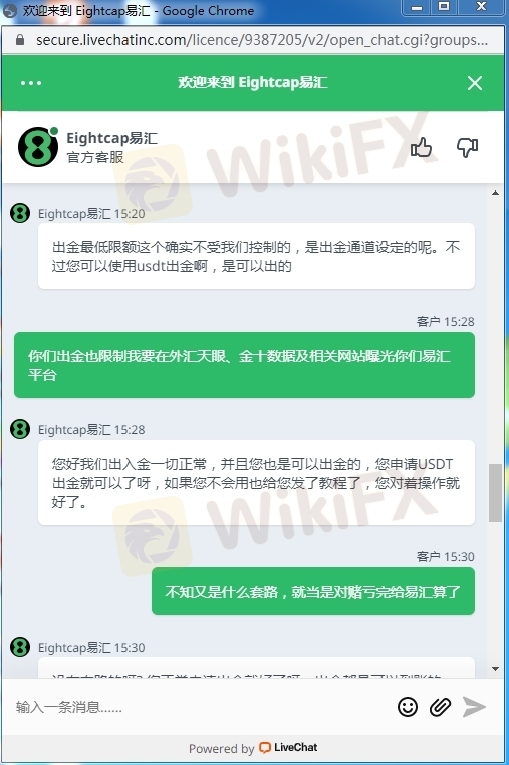The height and width of the screenshot is (765, 509).
Task: Minimize the Chrome window
Action: (417, 7)
